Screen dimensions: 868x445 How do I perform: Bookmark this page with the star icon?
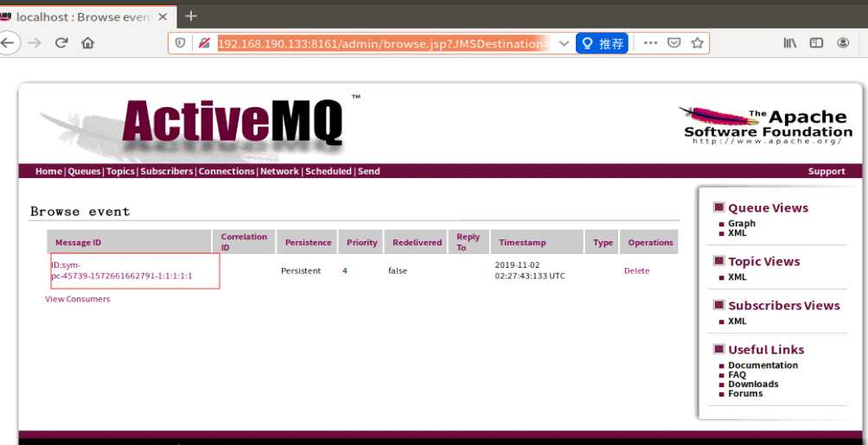tap(698, 42)
